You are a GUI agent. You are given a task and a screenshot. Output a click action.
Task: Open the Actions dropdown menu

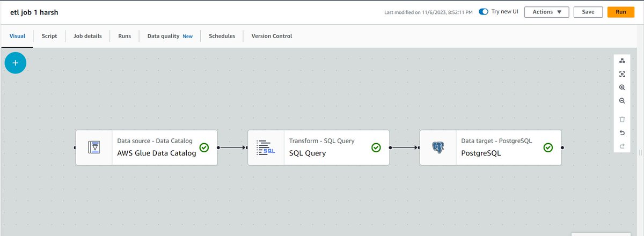[x=547, y=12]
